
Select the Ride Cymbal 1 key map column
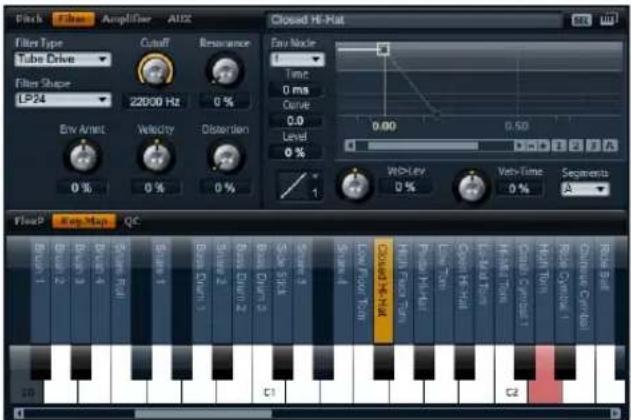565,290
